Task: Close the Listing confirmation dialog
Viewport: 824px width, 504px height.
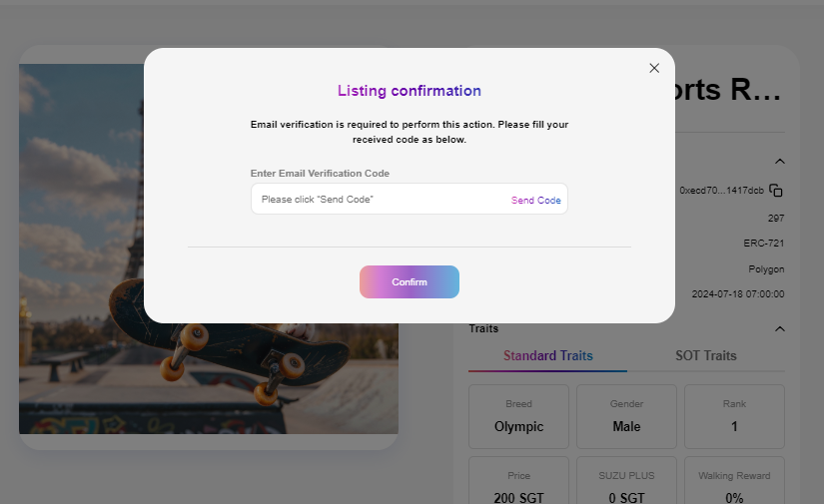Action: click(x=654, y=68)
